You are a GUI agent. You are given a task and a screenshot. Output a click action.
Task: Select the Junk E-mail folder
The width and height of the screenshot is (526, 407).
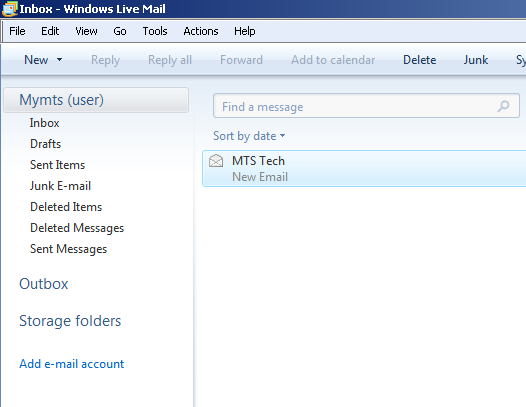pyautogui.click(x=60, y=186)
